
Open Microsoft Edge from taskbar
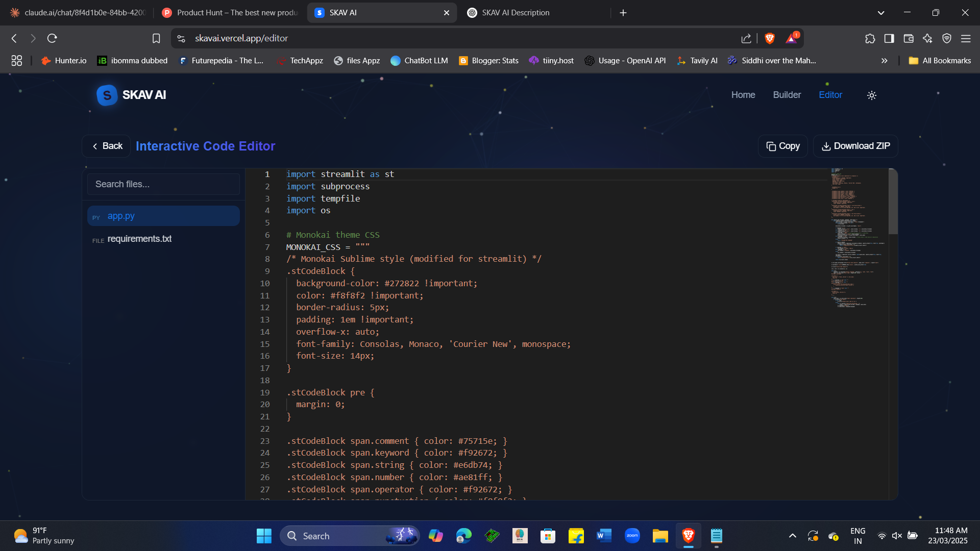click(x=463, y=536)
